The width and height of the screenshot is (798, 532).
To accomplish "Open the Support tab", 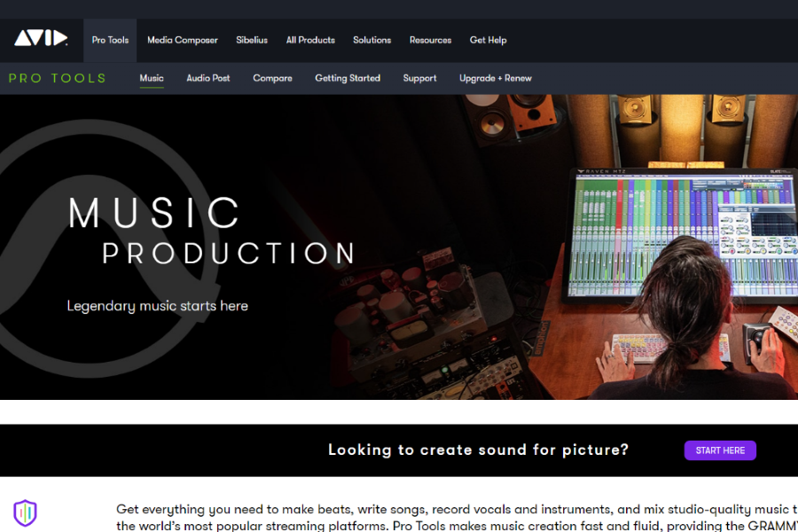I will click(420, 78).
